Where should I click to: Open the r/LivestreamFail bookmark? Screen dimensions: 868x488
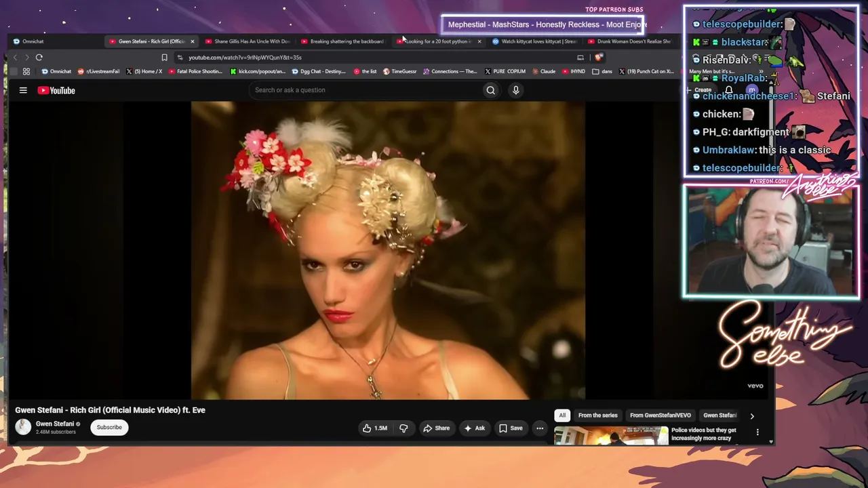(x=99, y=71)
